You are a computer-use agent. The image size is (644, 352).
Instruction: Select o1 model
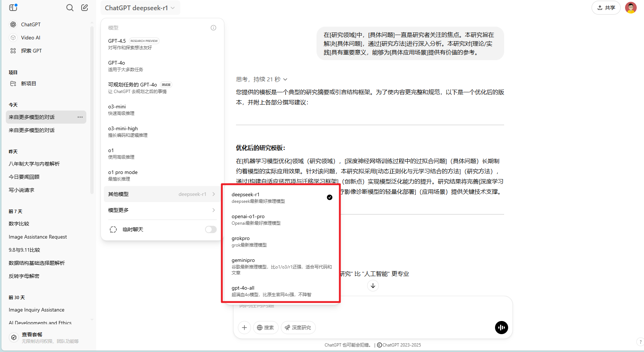(x=162, y=153)
